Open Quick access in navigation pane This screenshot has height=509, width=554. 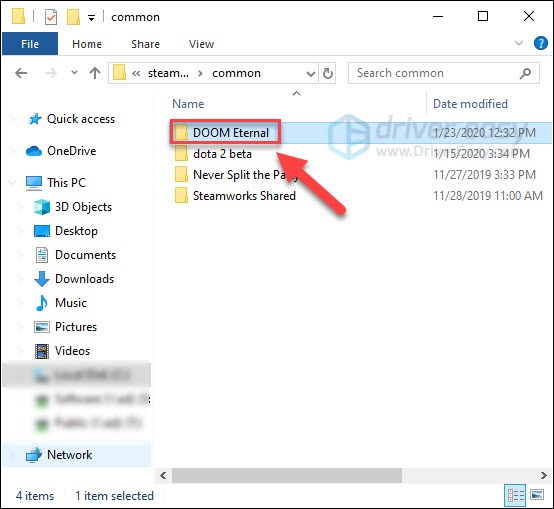tap(81, 119)
